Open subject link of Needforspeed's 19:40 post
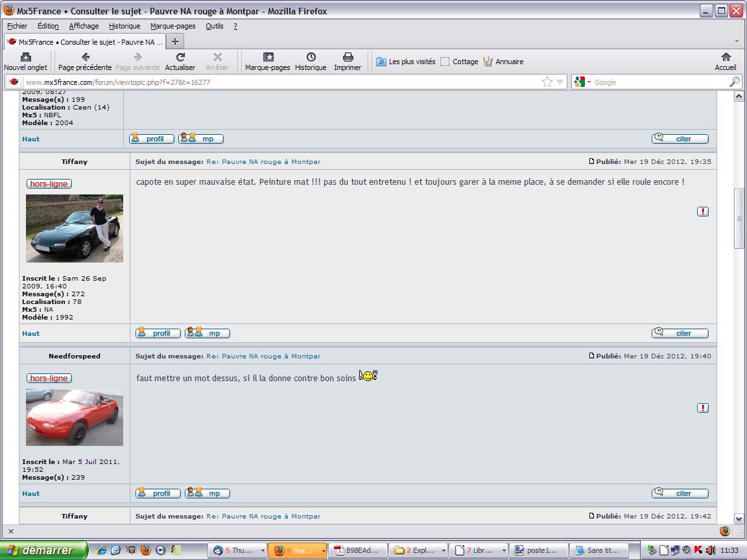747x560 pixels. point(263,356)
